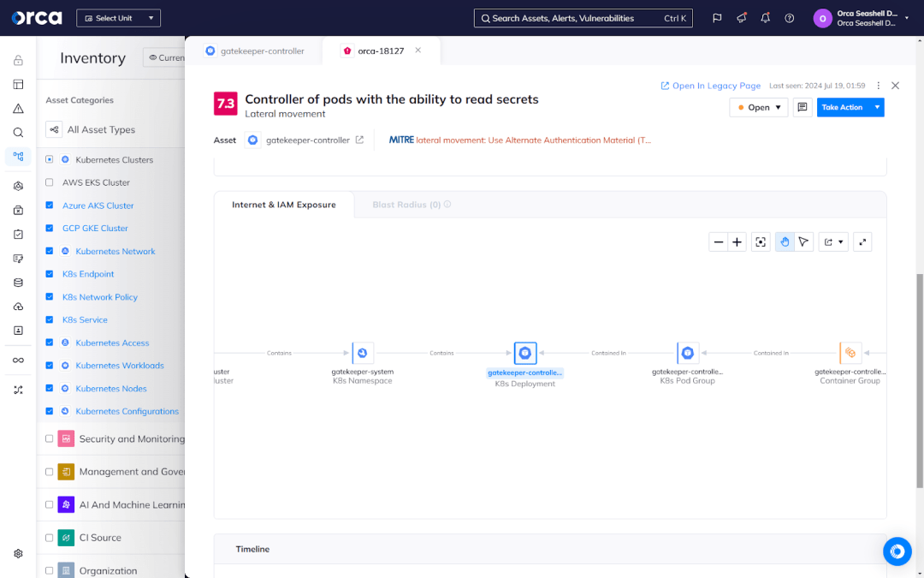Screen dimensions: 924x578
Task: Fit the graph to screen
Action: 761,241
